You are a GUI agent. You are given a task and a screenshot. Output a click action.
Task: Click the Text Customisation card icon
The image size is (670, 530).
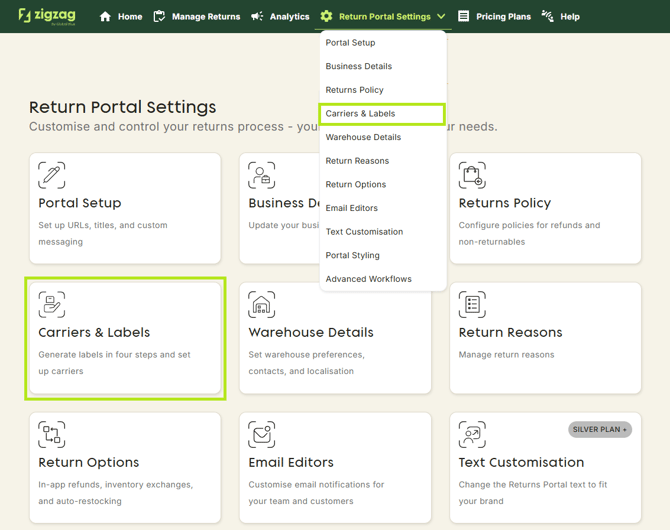[x=472, y=434]
